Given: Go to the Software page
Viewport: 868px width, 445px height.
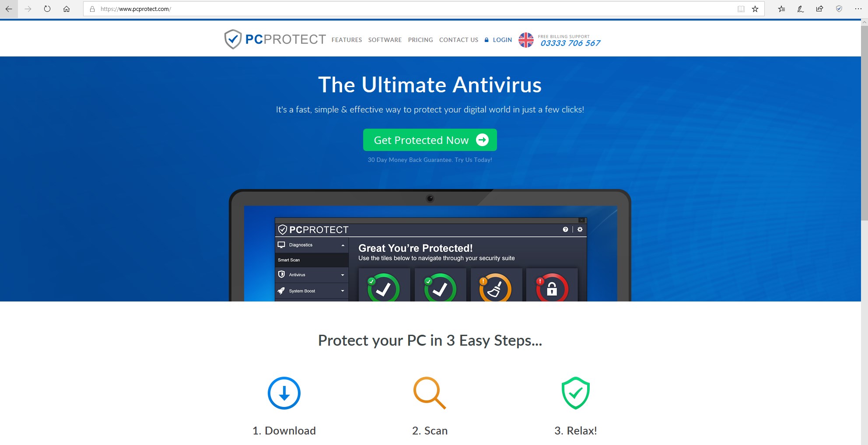Looking at the screenshot, I should [385, 40].
